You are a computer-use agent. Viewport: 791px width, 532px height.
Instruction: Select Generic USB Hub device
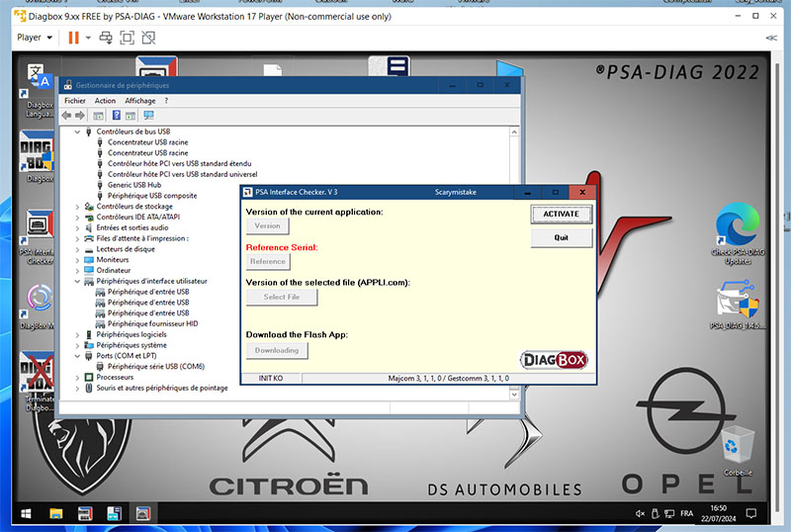tap(134, 185)
